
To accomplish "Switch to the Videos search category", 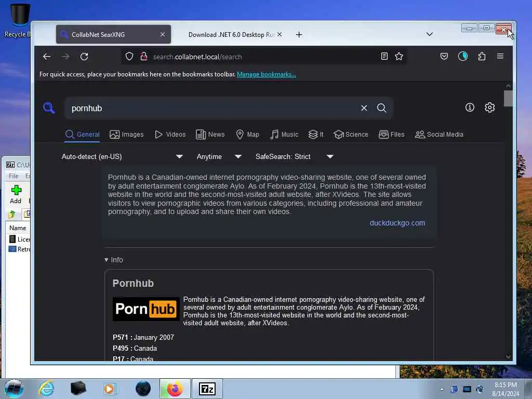I will 170,135.
